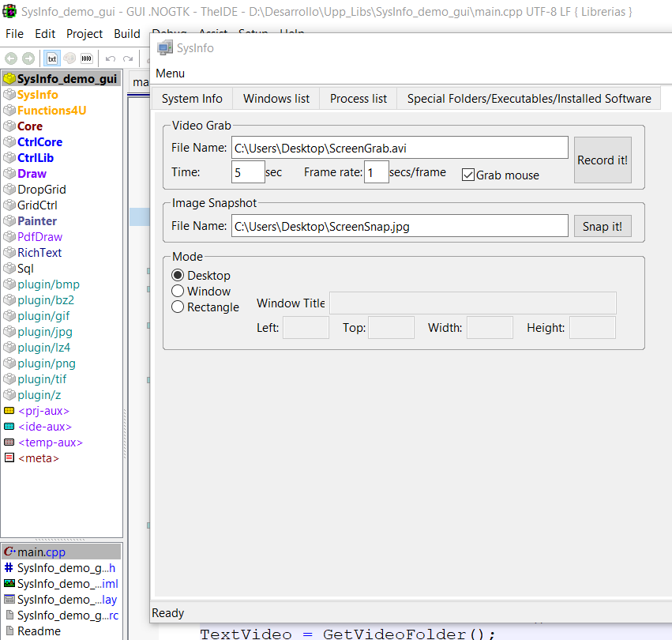672x640 pixels.
Task: Select the SysInfo package in package list
Action: (x=37, y=95)
